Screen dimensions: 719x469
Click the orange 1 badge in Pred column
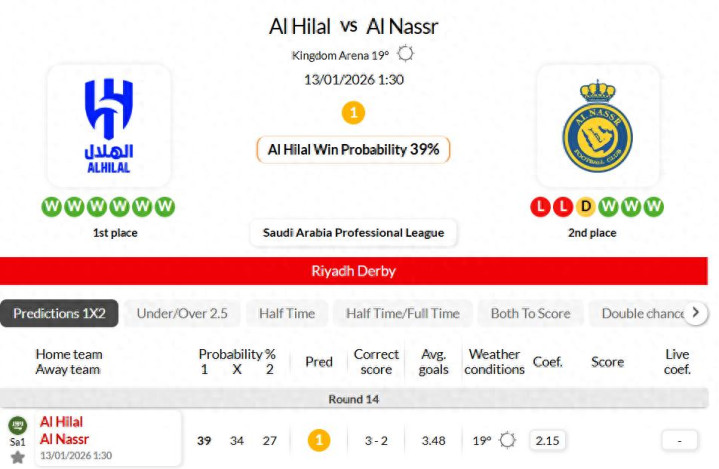(318, 440)
